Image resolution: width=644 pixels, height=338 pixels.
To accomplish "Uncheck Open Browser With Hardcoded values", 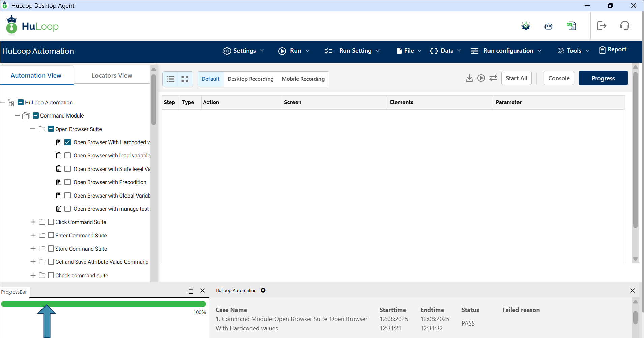I will [x=67, y=142].
